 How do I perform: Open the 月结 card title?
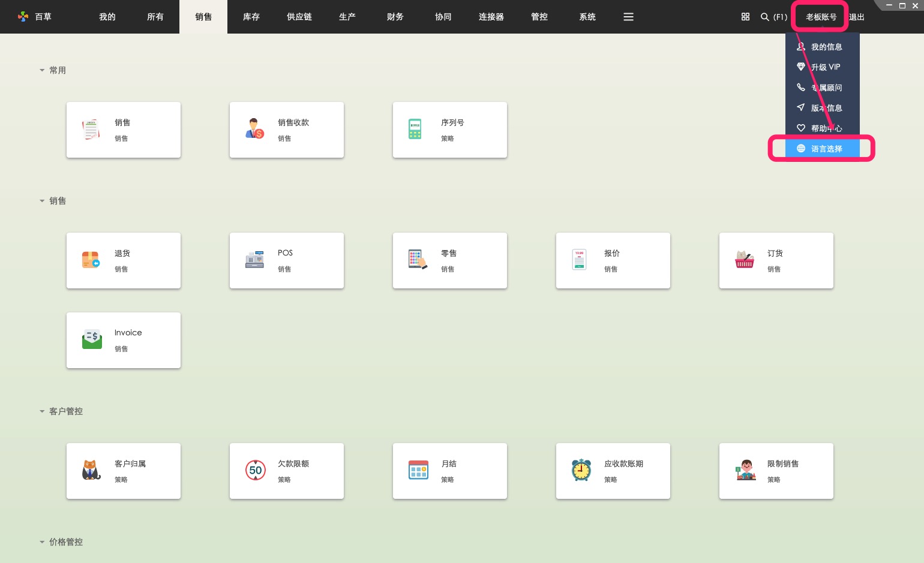(449, 463)
